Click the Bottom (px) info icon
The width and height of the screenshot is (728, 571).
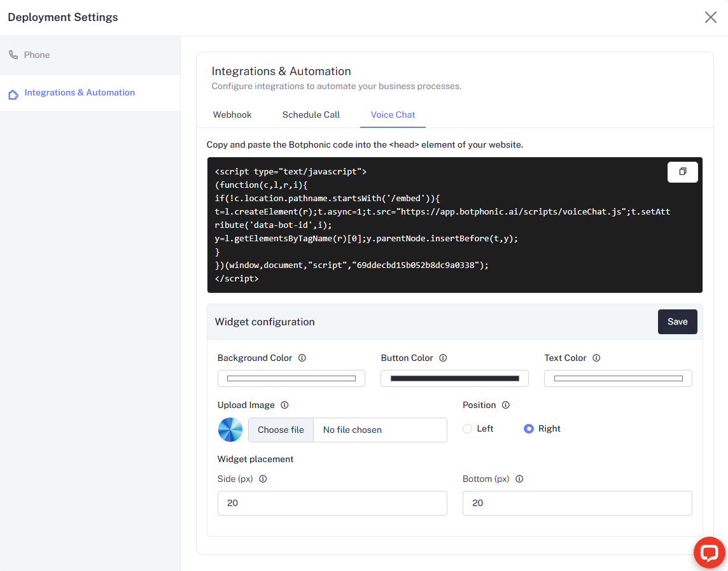519,479
